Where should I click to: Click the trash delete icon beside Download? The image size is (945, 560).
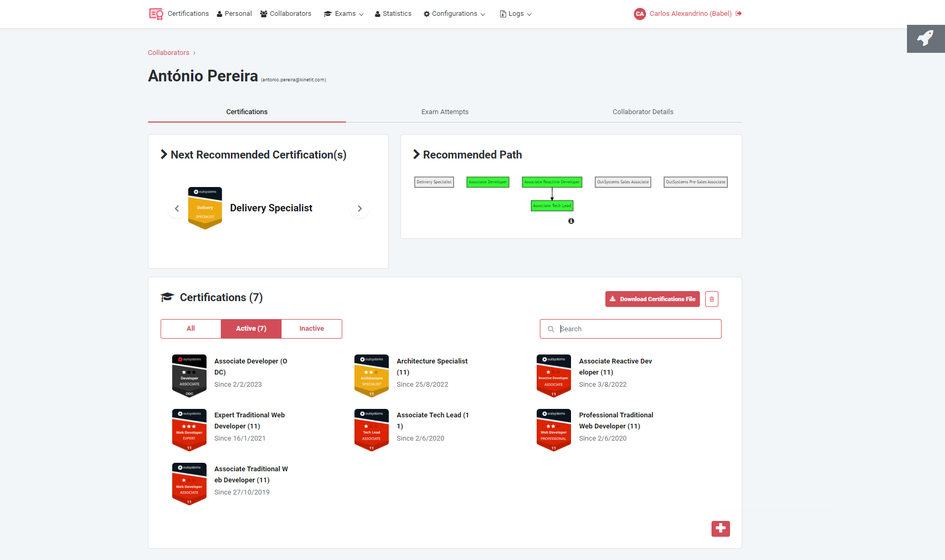click(x=712, y=299)
